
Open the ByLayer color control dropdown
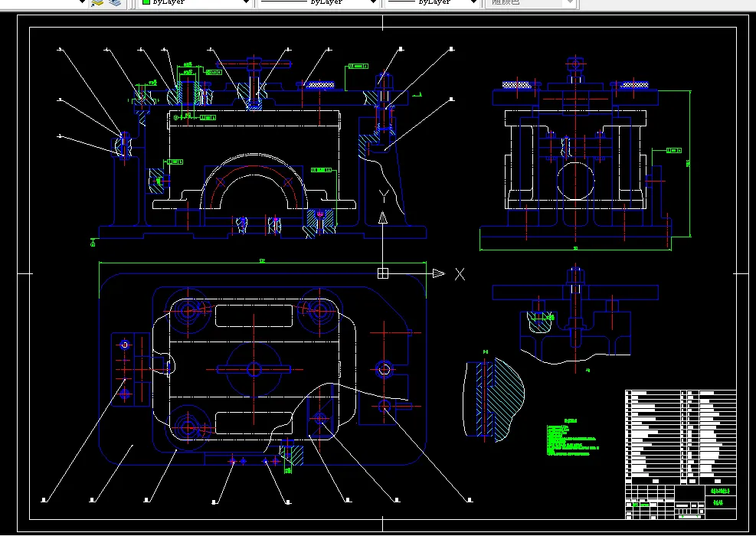tap(195, 2)
